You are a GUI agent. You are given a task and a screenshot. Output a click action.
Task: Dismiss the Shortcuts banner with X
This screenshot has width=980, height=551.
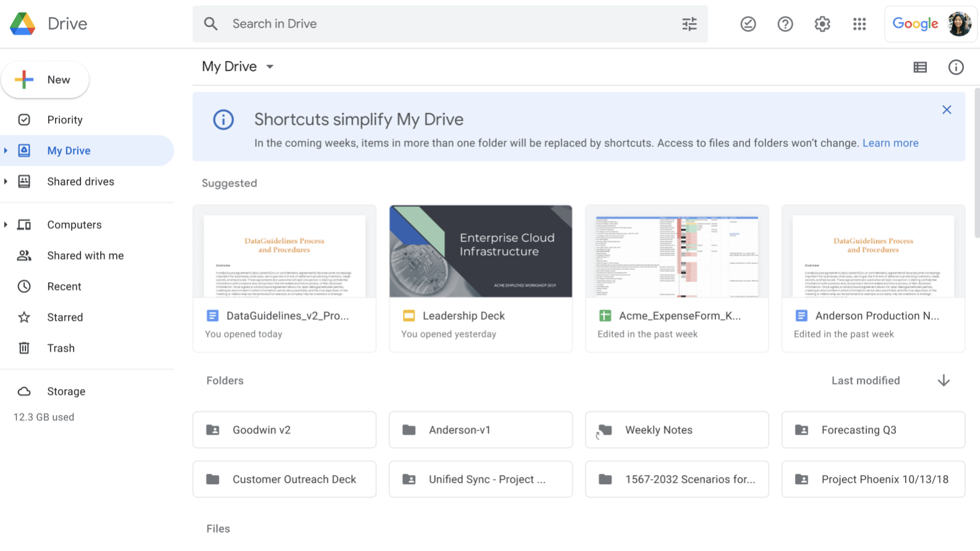point(946,110)
